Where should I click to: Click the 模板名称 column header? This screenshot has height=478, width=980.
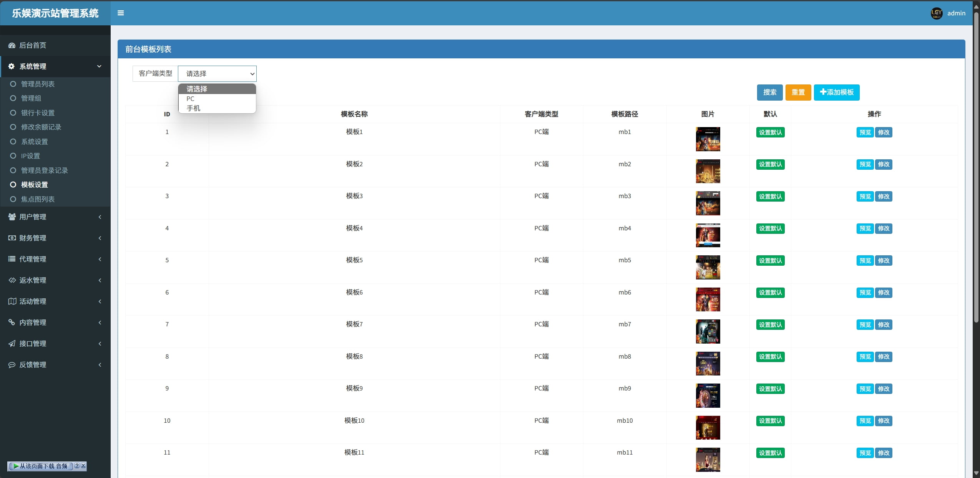[354, 114]
